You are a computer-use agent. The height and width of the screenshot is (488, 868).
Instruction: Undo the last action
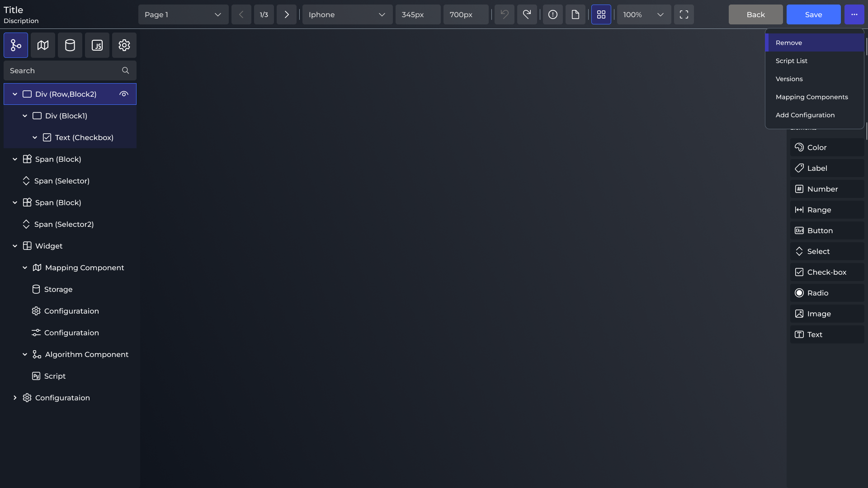coord(505,14)
